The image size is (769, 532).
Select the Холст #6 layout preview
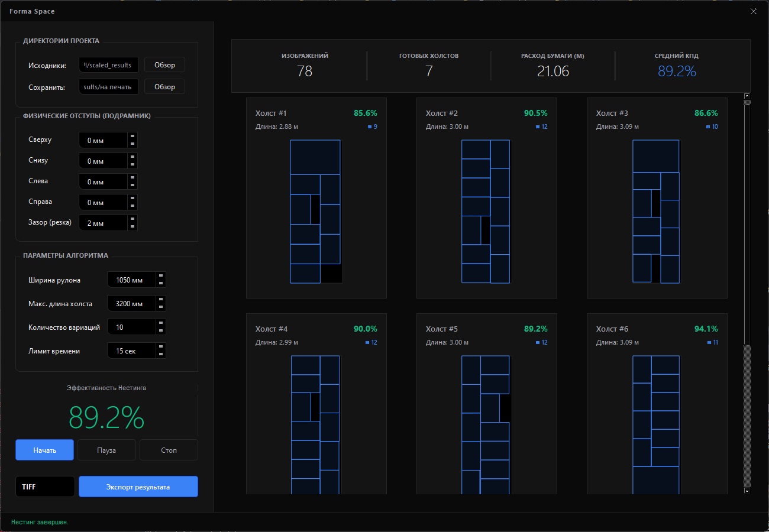point(656,424)
